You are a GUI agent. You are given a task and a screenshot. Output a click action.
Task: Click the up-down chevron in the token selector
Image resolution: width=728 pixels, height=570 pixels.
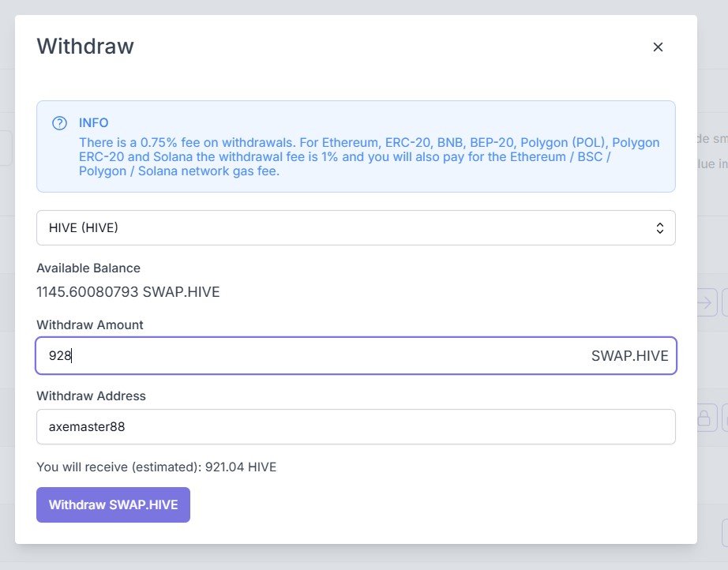click(660, 228)
